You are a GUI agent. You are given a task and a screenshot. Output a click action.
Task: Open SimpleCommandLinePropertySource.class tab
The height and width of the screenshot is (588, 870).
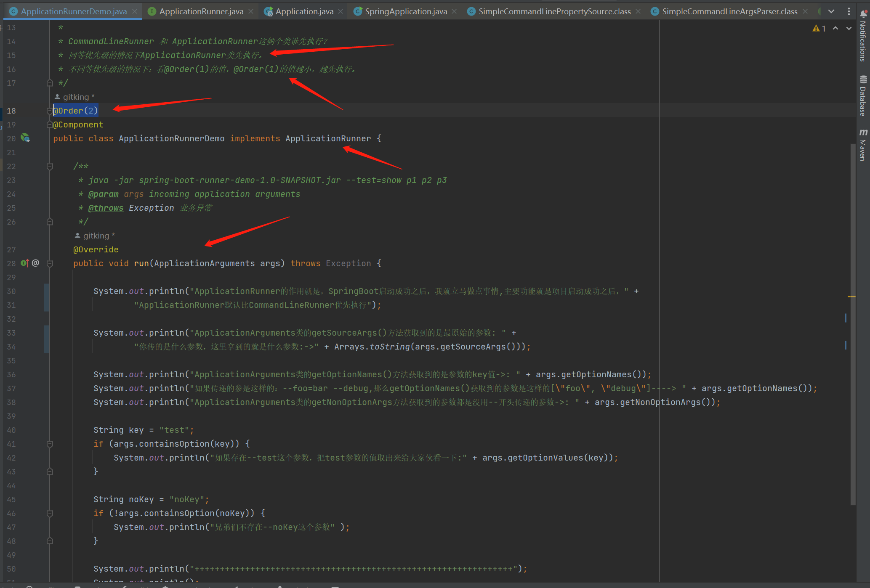coord(554,11)
